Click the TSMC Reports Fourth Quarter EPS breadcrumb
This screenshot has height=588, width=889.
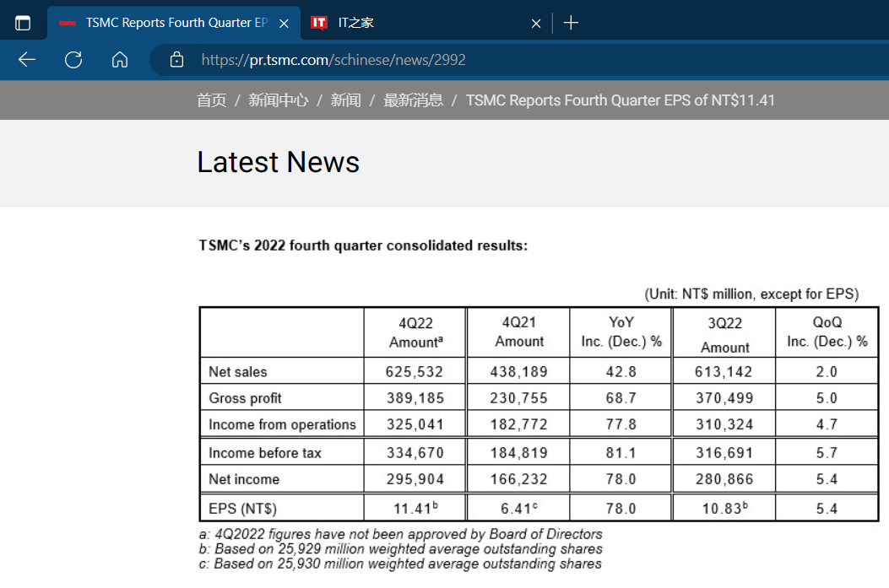(x=621, y=100)
